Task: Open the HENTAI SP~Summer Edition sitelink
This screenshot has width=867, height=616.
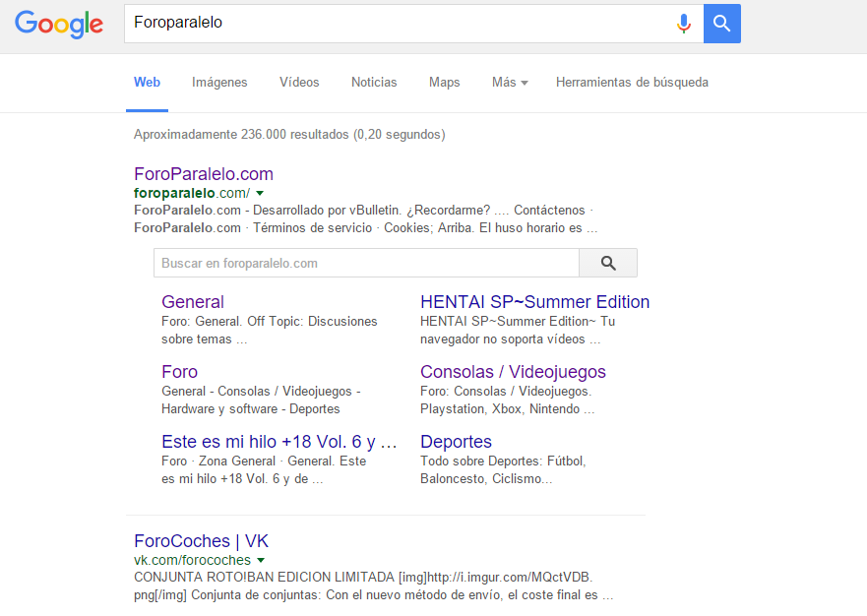Action: pyautogui.click(x=534, y=302)
